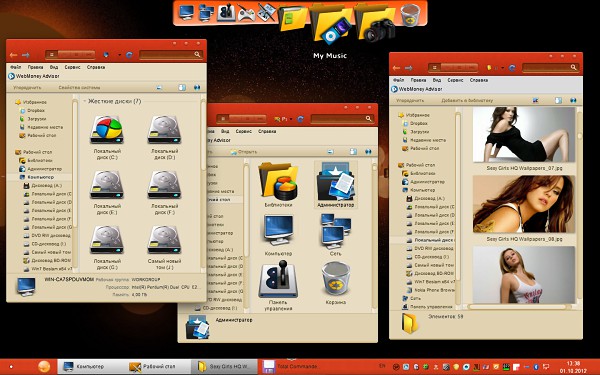Click Упорядочить in the right window toolbar

pos(410,101)
